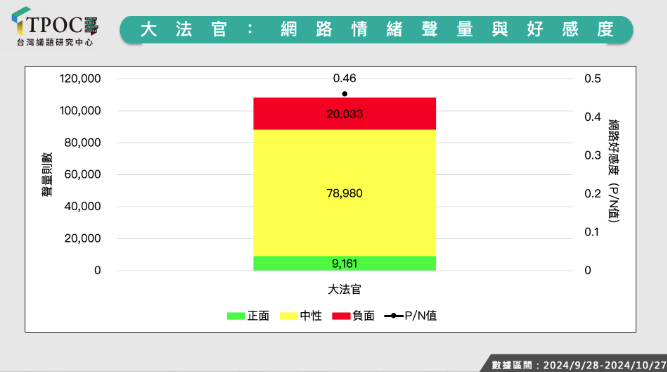Click the 大法官 x-axis category label
The height and width of the screenshot is (372, 667).
(x=344, y=290)
